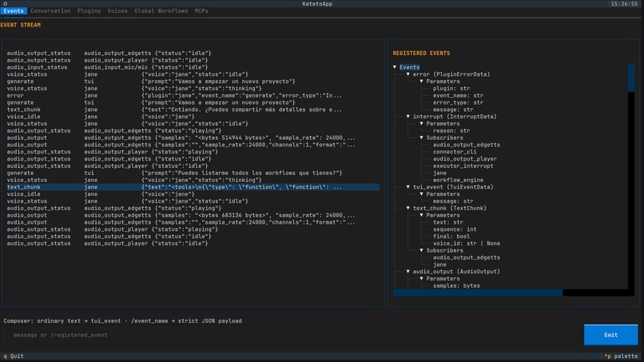Collapse Parameters under tui_event (TuiEventData)

421,194
